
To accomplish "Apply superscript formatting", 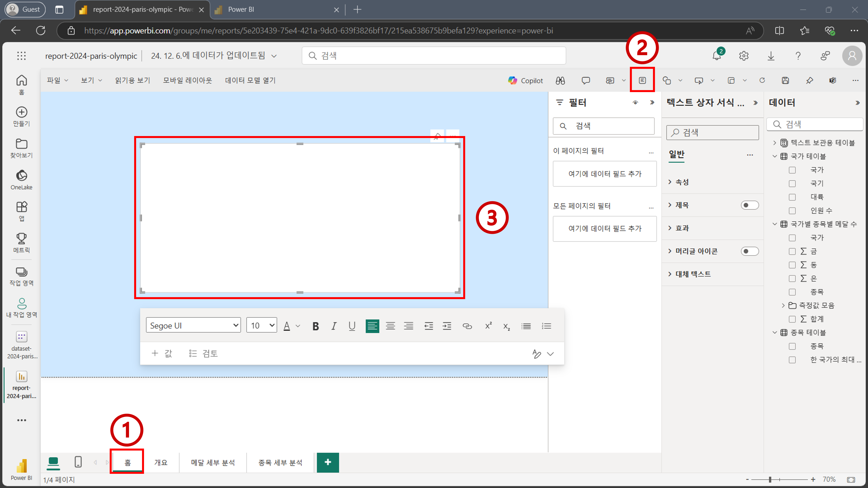I will pyautogui.click(x=488, y=326).
